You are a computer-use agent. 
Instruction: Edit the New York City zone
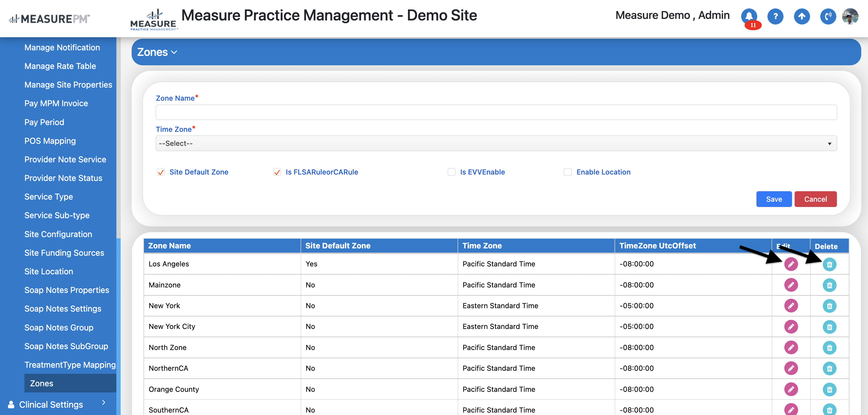[790, 327]
